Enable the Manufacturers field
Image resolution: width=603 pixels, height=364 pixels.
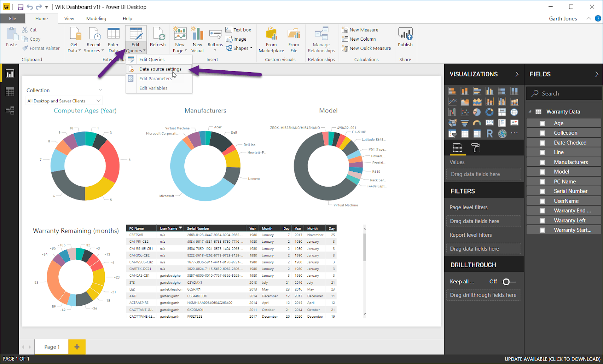point(542,162)
